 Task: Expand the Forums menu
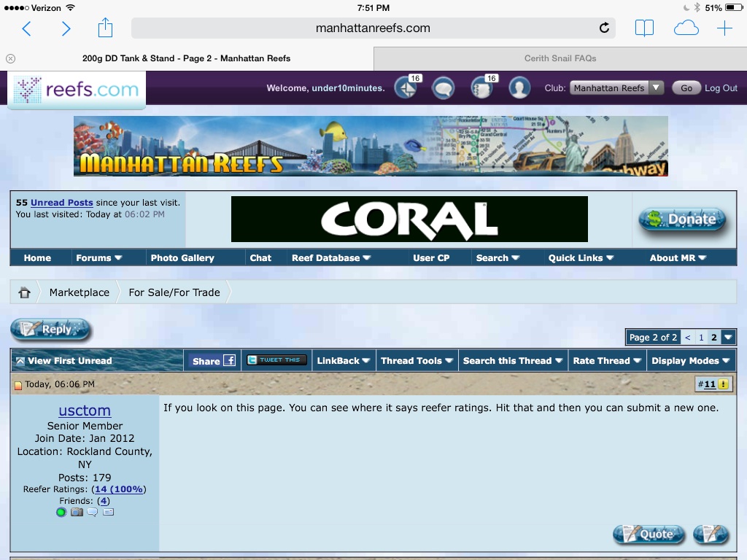98,257
